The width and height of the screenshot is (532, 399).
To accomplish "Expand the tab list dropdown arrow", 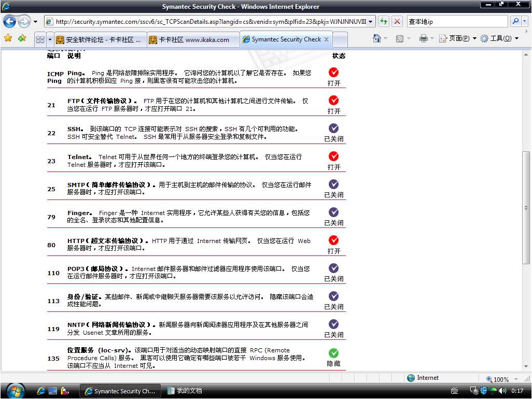I will [50, 40].
